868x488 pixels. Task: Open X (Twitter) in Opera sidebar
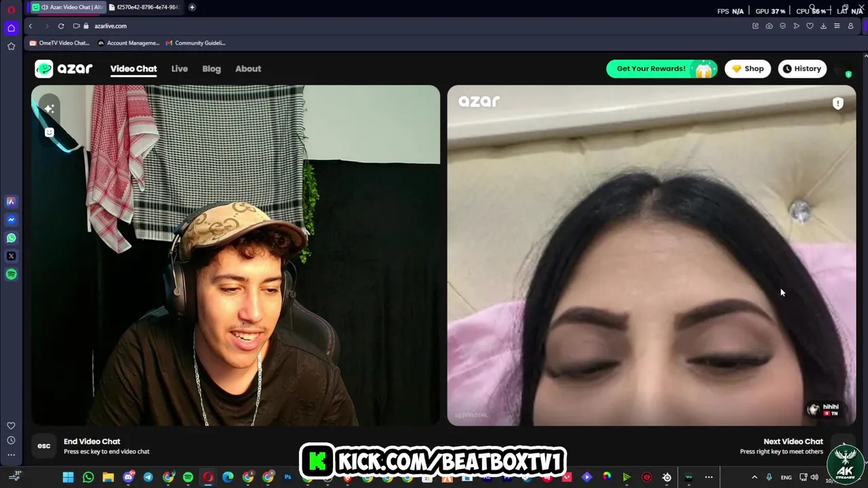click(11, 256)
